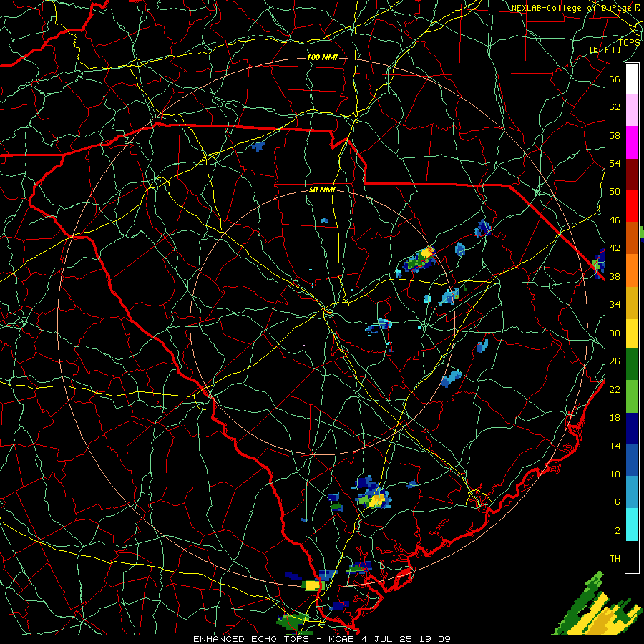
Task: Click the "4 JUL 25" date text
Action: click(388, 639)
